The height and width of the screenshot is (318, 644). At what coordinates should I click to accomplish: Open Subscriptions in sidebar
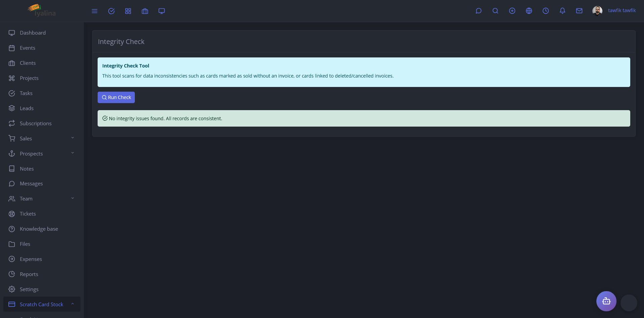[42, 123]
